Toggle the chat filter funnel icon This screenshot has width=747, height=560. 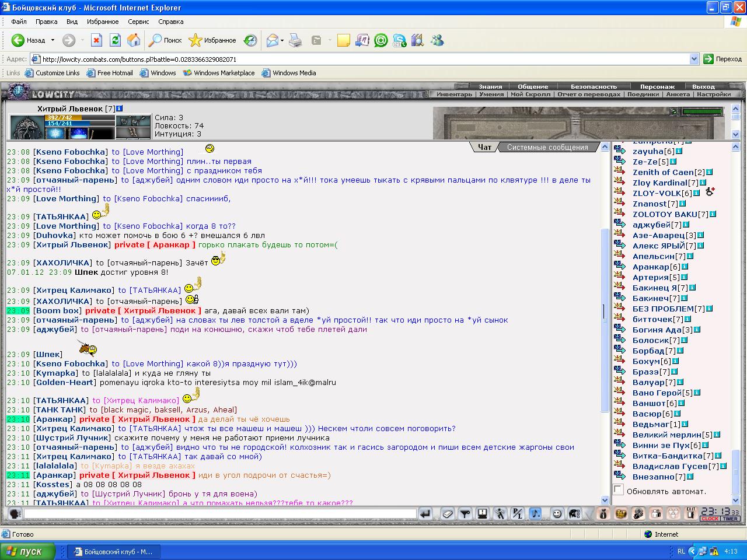click(x=465, y=514)
